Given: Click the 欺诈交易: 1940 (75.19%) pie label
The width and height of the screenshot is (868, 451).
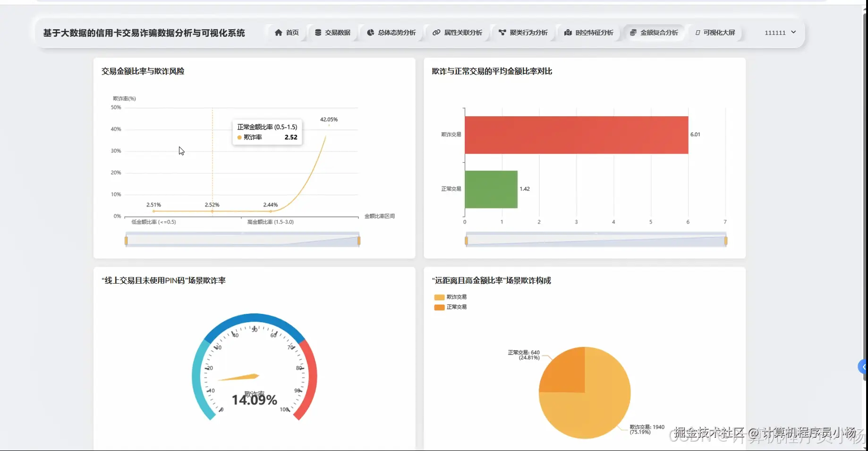Looking at the screenshot, I should click(647, 429).
